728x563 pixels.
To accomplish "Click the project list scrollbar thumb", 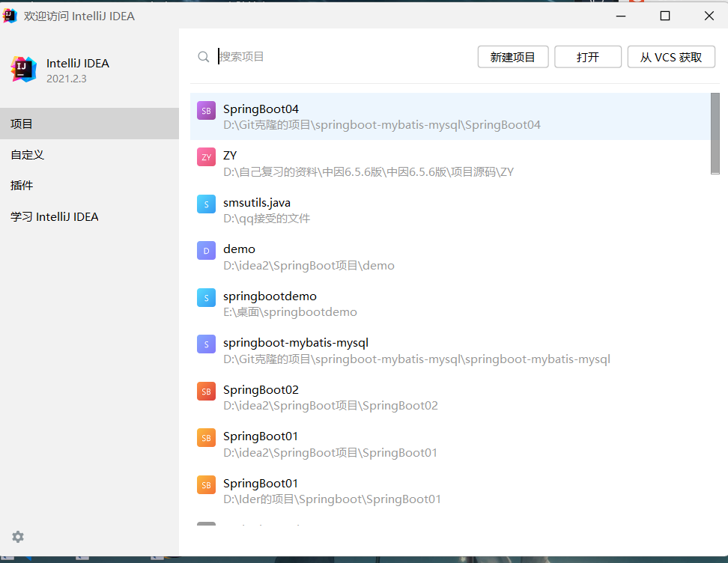I will click(x=715, y=134).
